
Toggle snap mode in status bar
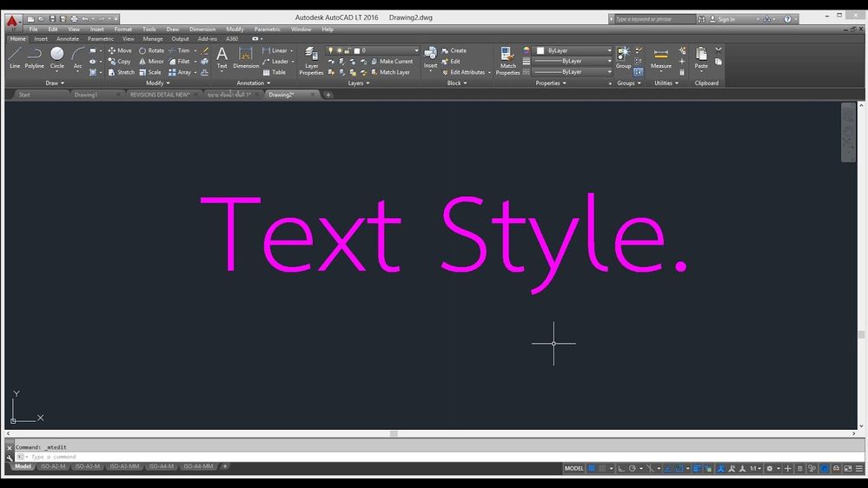602,468
